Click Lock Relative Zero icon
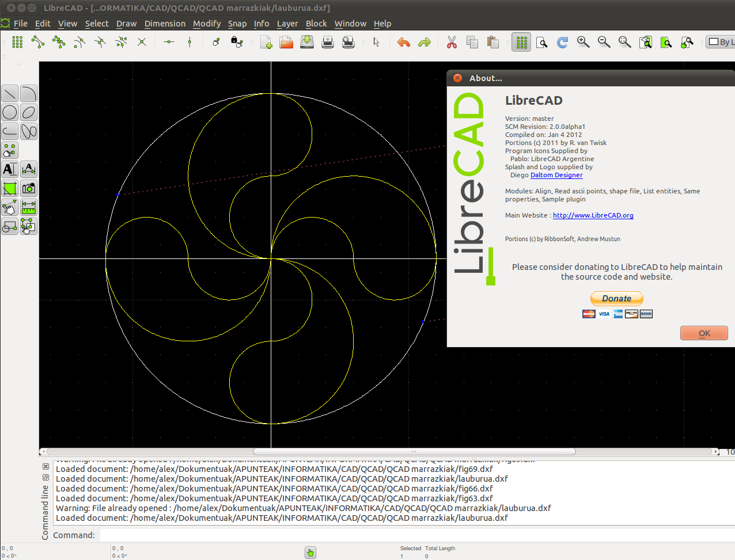 coord(237,42)
